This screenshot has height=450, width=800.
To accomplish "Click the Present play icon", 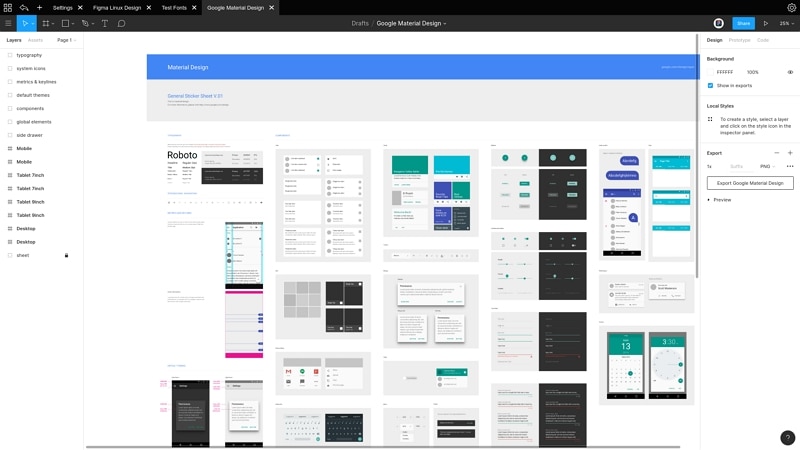I will click(766, 23).
